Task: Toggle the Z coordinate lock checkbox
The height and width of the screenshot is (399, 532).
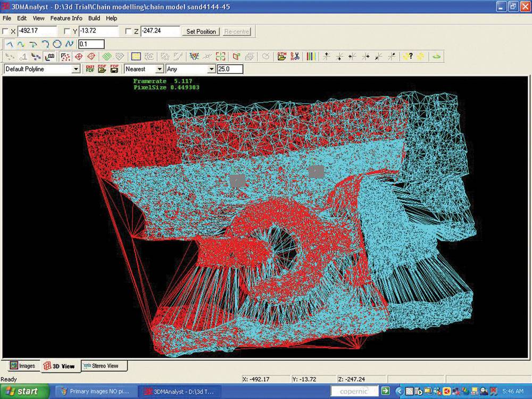Action: (x=128, y=31)
